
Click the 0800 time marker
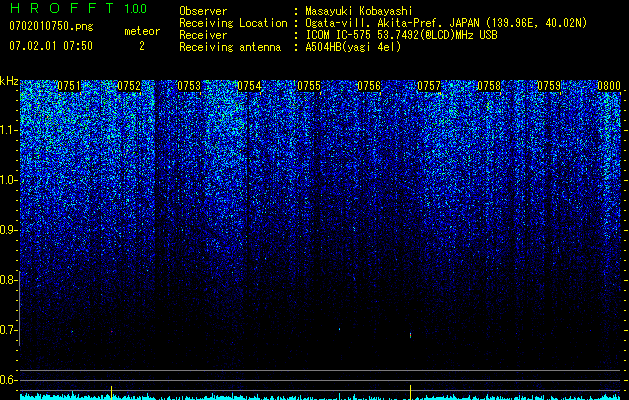coord(609,86)
